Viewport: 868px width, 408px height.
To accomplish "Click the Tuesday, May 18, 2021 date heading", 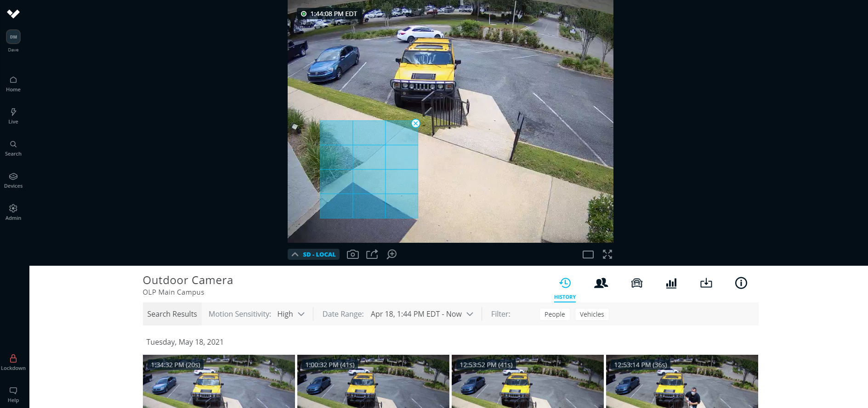I will (x=185, y=342).
